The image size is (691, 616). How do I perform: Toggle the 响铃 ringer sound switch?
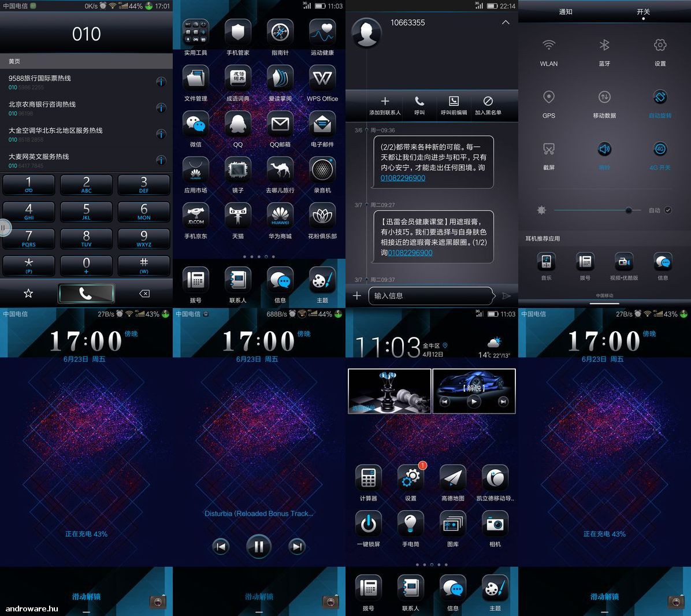604,149
